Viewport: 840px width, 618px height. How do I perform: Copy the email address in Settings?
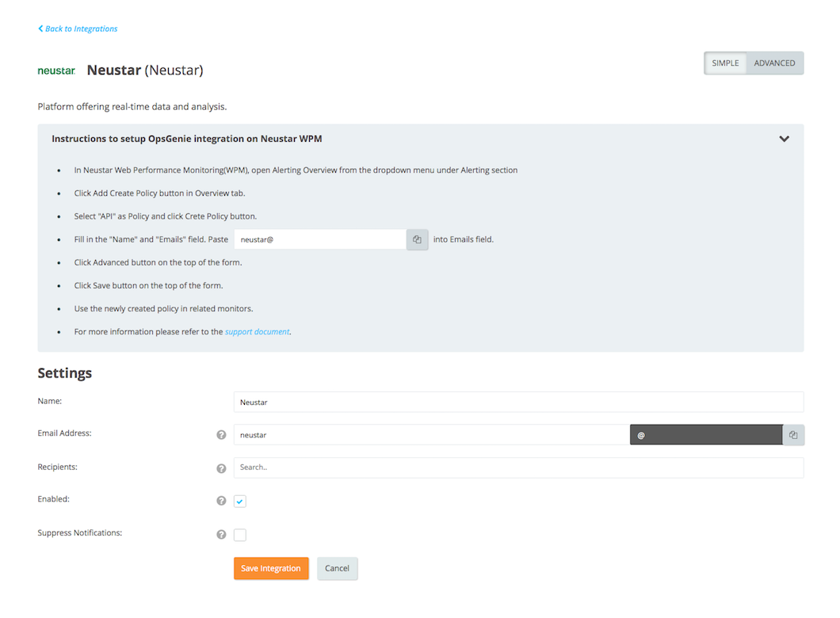click(x=793, y=435)
